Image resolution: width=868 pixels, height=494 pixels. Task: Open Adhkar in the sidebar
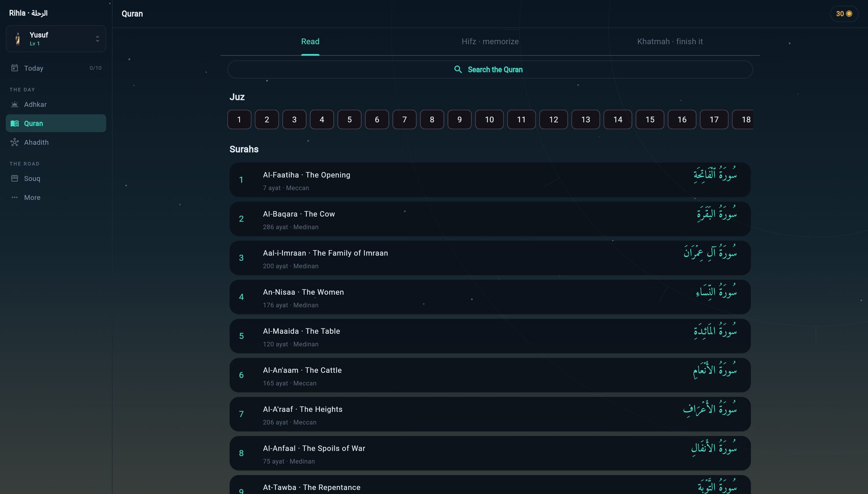(x=56, y=104)
